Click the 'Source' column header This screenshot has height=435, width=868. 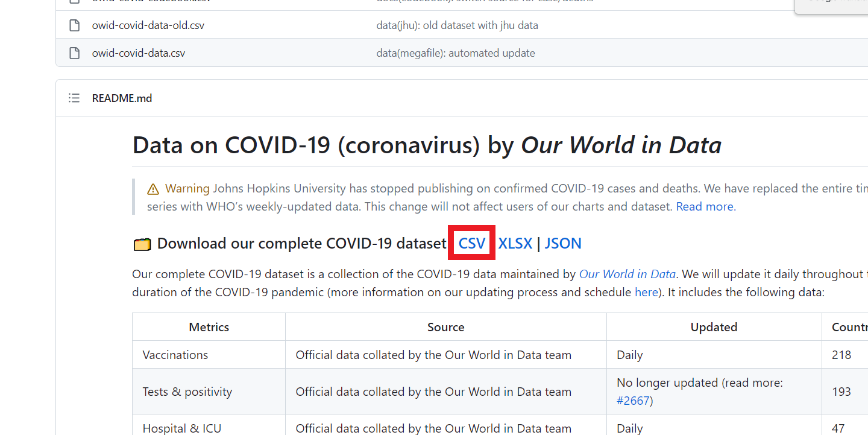(446, 327)
